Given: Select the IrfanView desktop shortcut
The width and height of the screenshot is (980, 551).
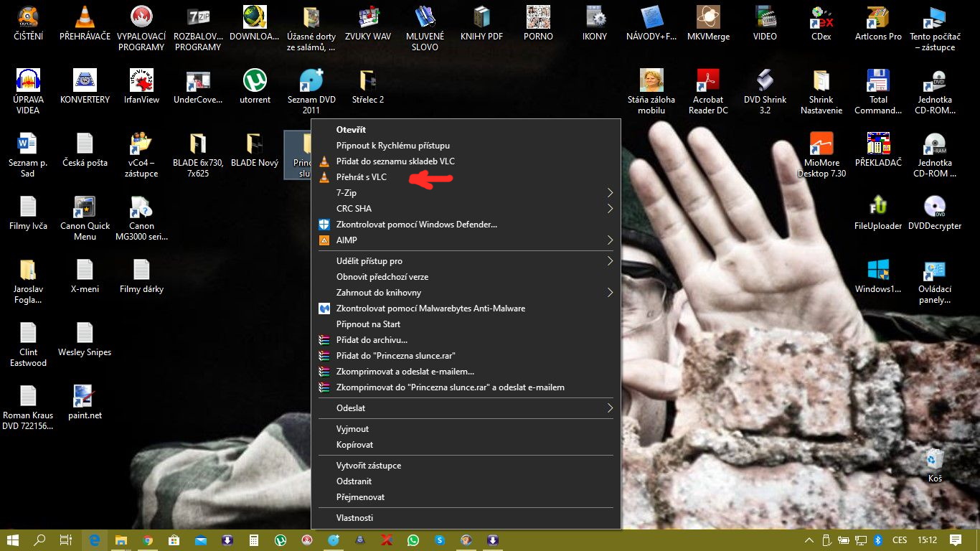Looking at the screenshot, I should pyautogui.click(x=142, y=87).
